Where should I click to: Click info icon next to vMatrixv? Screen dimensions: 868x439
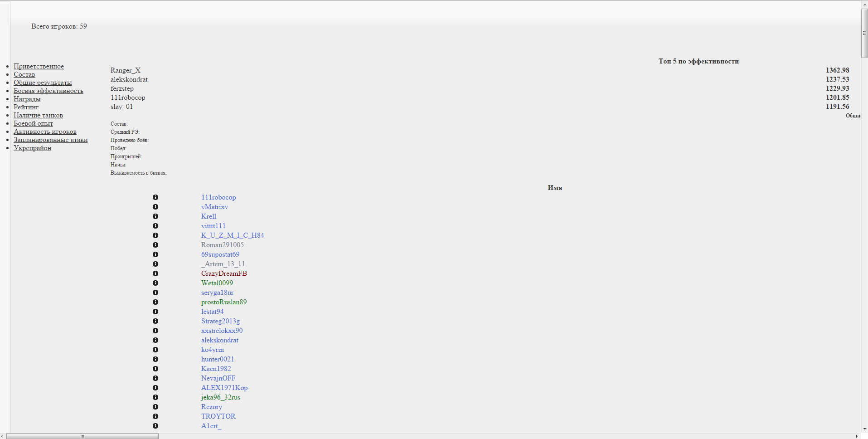[x=155, y=207]
